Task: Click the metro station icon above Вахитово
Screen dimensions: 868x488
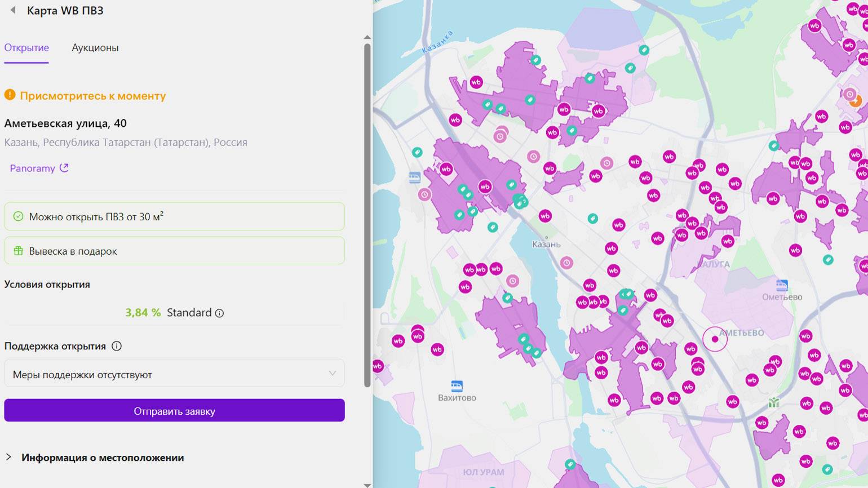Action: (x=457, y=386)
